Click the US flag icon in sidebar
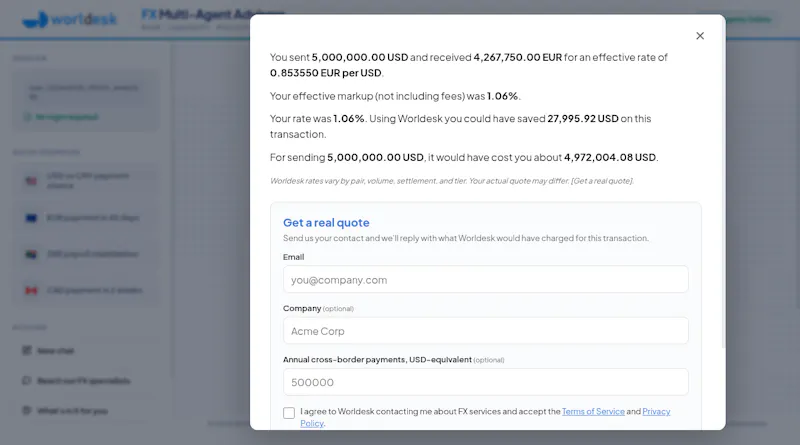This screenshot has width=800, height=445. coord(31,181)
